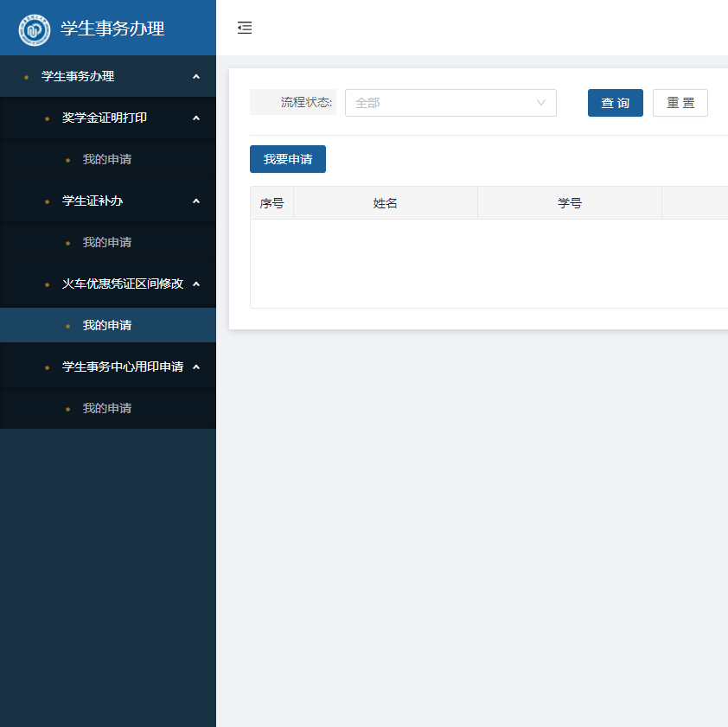Click the 学号 column header
Screen dimensions: 728x727
coord(569,203)
